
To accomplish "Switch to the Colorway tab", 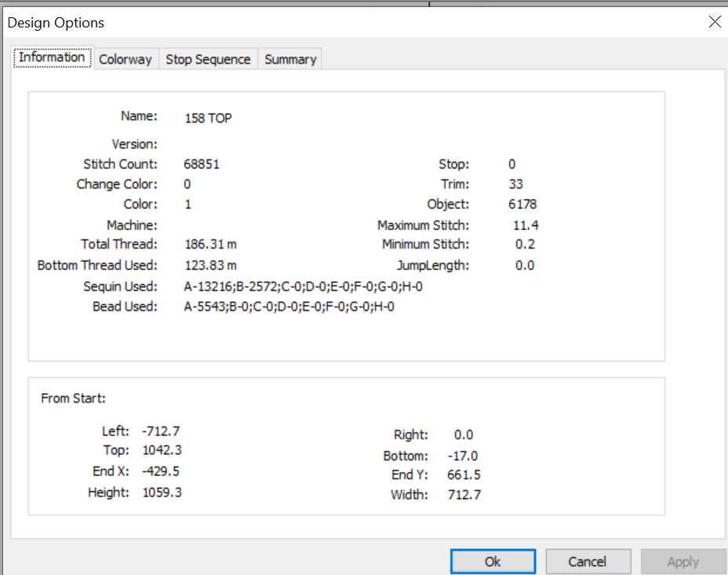I will tap(126, 60).
